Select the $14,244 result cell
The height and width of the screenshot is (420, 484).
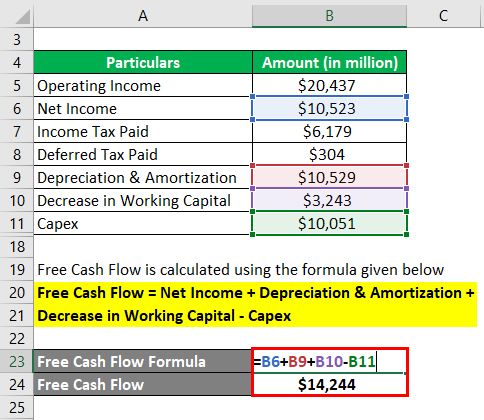click(329, 385)
